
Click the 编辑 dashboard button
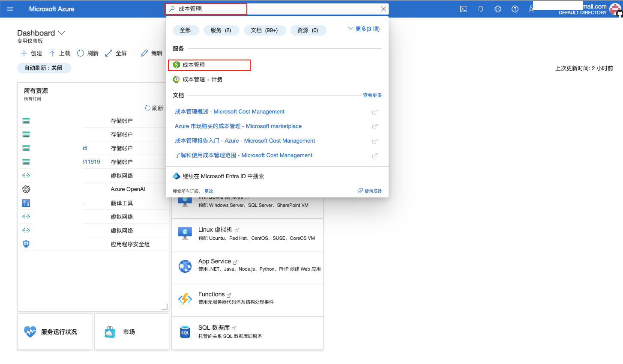tap(152, 54)
